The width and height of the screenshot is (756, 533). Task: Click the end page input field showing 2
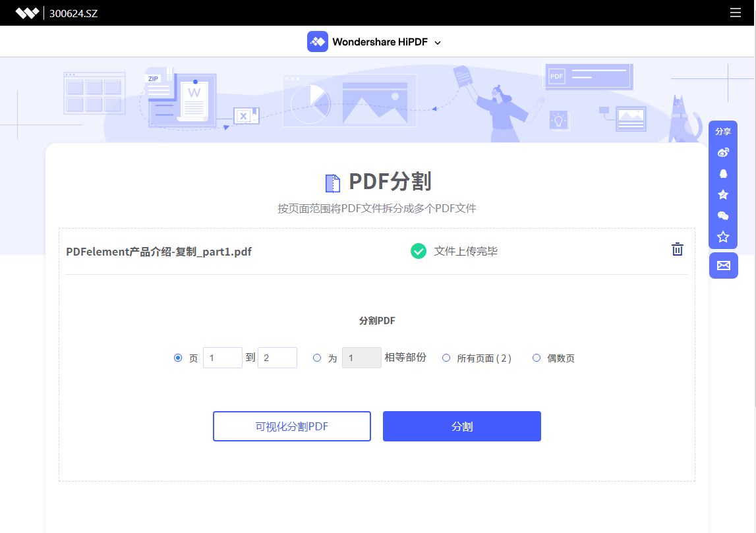277,358
